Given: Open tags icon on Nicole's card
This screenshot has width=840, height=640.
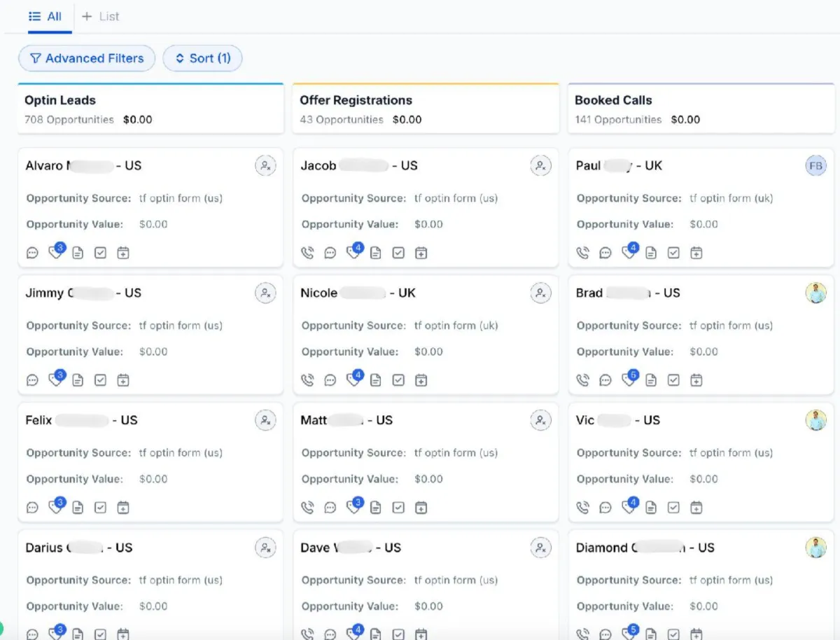Looking at the screenshot, I should point(353,380).
